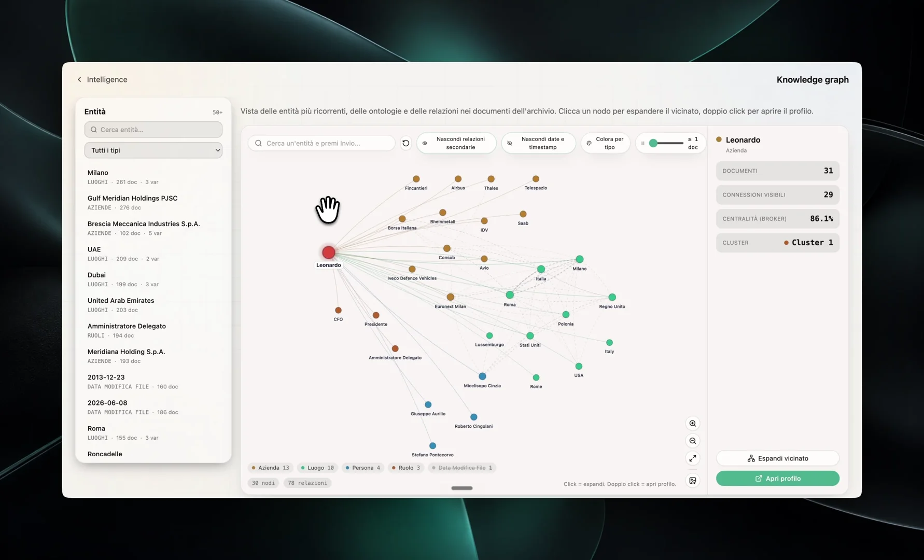
Task: Select the Thales node
Action: point(491,179)
